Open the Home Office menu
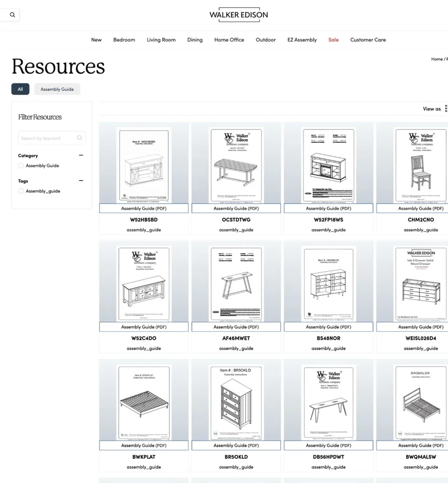This screenshot has height=483, width=448. coord(229,40)
